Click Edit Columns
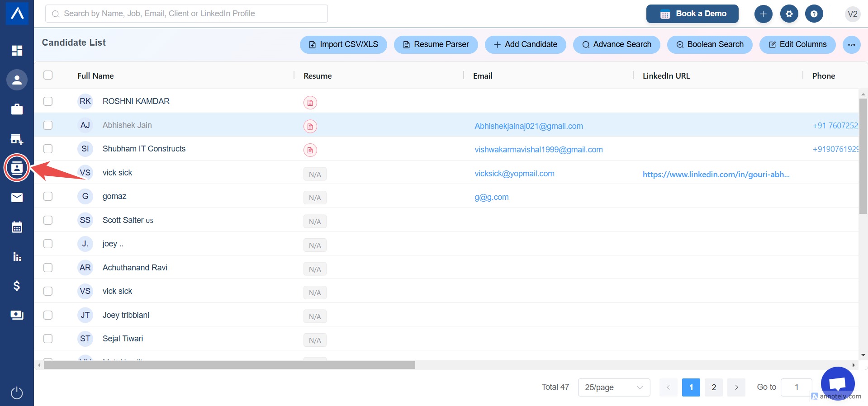This screenshot has width=868, height=406. coord(797,45)
